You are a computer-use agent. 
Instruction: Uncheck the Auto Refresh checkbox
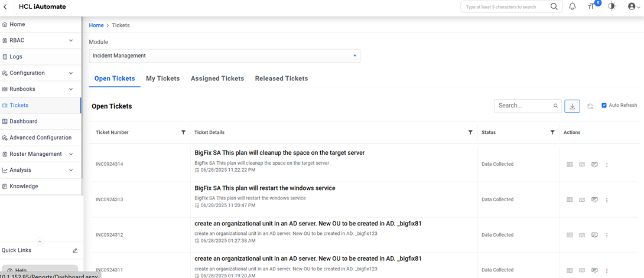[x=604, y=106]
